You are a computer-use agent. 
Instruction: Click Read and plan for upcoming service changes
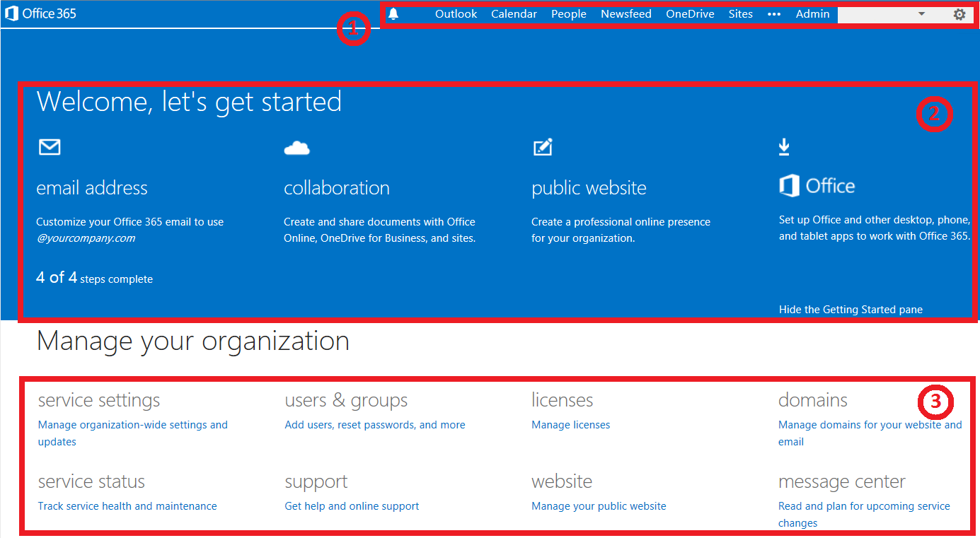coord(864,515)
